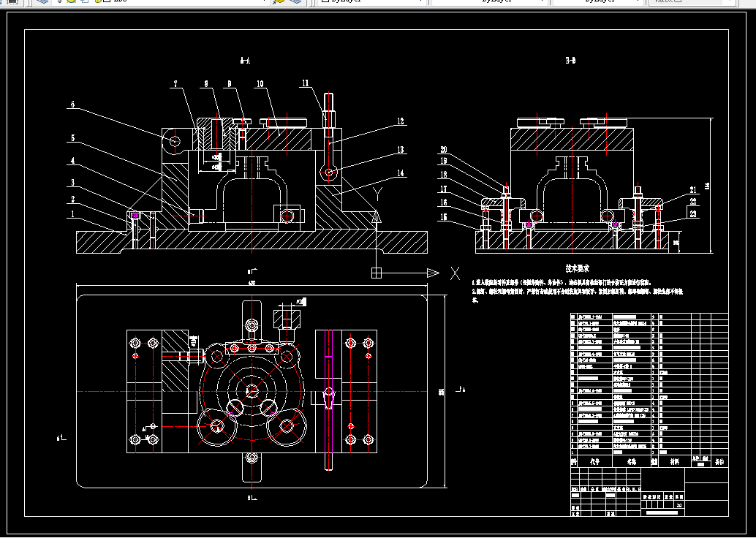Click part callout number 1

[x=73, y=213]
